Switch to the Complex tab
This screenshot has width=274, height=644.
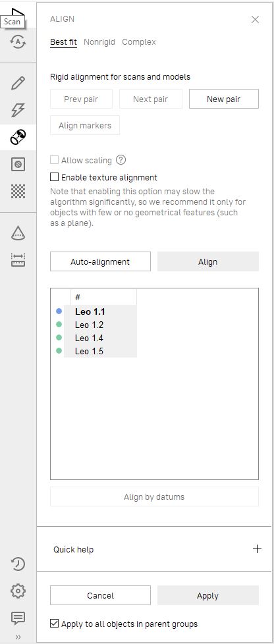pos(139,42)
